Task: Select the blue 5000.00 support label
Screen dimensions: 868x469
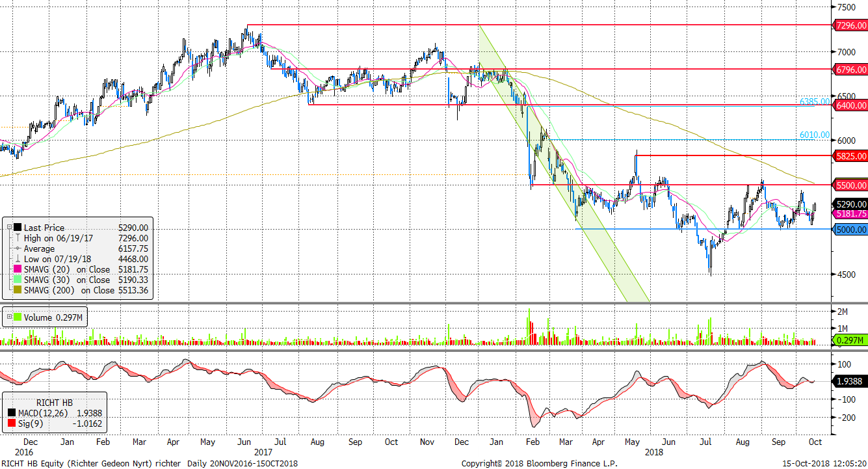Action: (850, 230)
